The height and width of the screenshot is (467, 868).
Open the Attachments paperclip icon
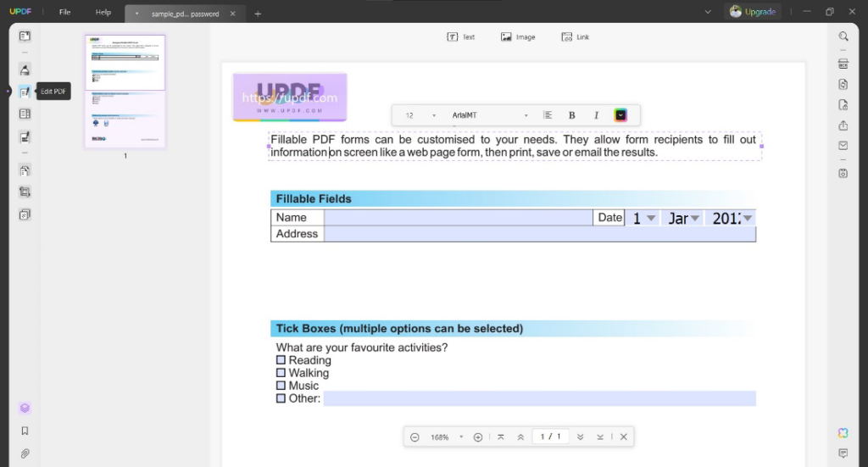25,453
